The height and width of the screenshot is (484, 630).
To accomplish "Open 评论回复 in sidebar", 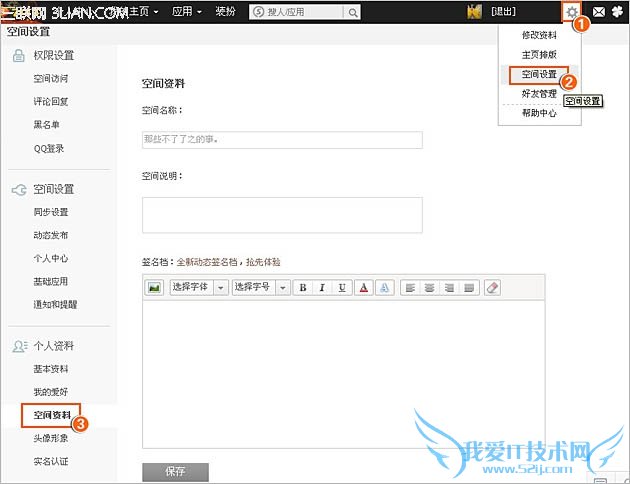I will pyautogui.click(x=51, y=101).
